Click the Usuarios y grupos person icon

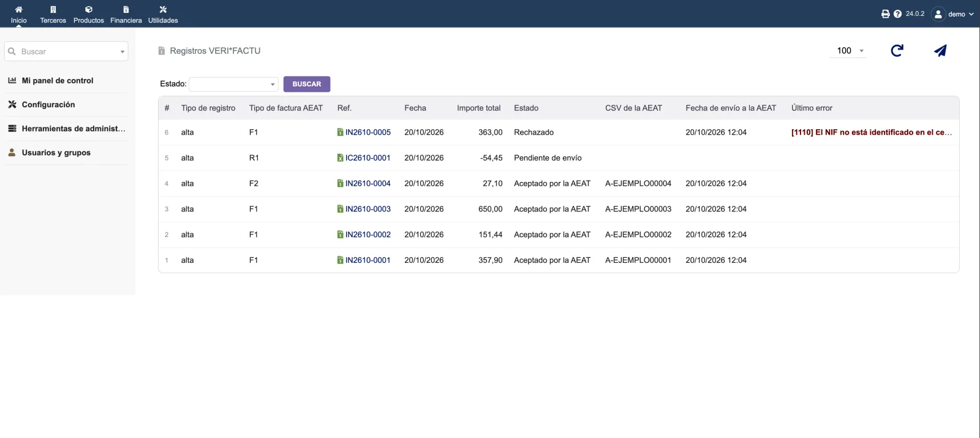tap(12, 152)
